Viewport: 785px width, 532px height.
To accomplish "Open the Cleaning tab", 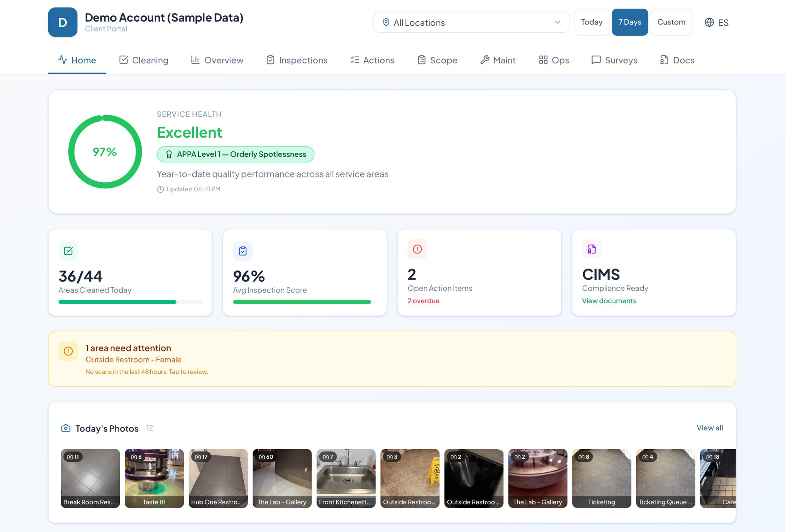I will pos(144,60).
